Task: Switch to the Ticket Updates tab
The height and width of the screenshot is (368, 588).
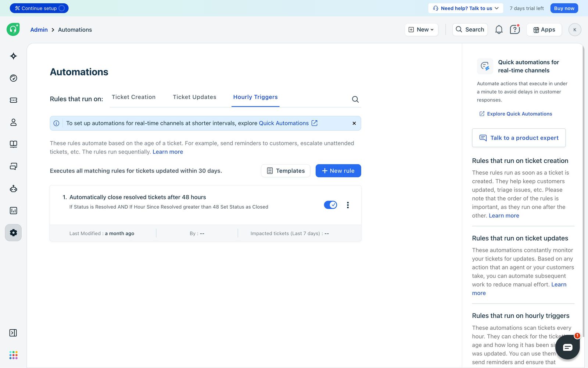Action: [194, 97]
